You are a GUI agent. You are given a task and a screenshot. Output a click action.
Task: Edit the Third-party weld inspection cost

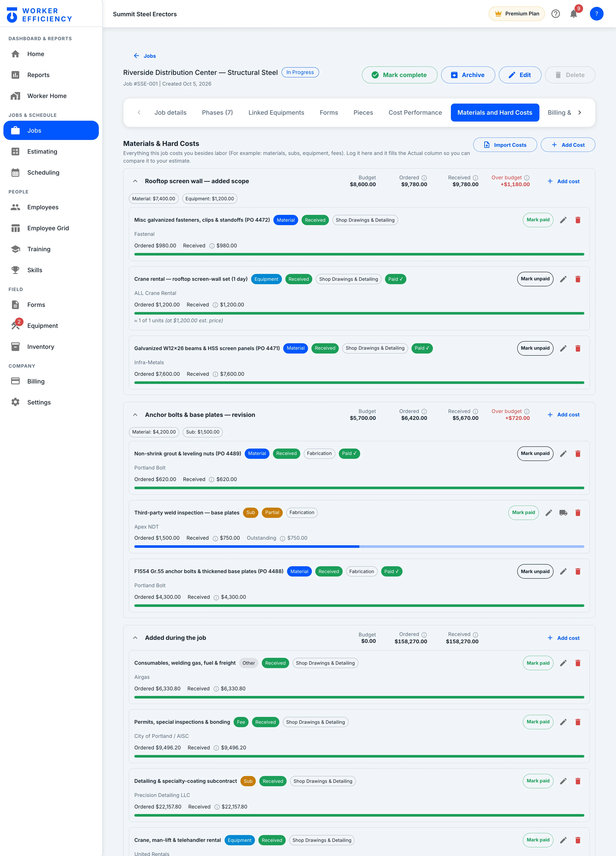(549, 513)
